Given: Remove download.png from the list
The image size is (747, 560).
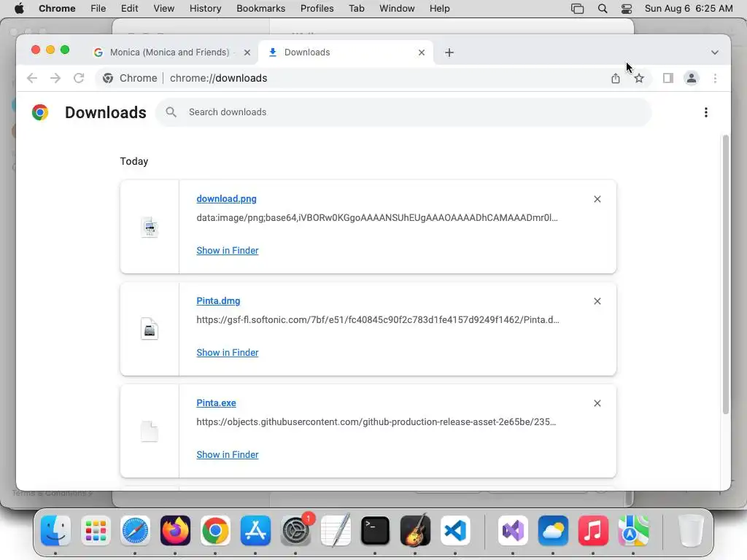Looking at the screenshot, I should (597, 199).
